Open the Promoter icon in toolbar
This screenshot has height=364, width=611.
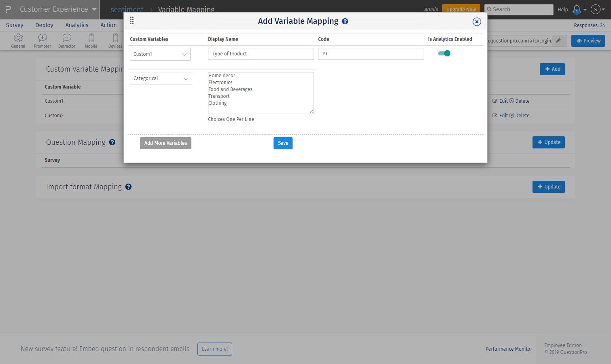click(x=42, y=38)
